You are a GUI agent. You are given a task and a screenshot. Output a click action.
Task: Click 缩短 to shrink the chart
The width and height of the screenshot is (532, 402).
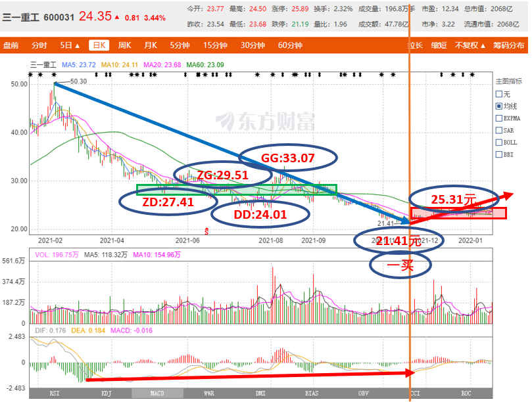click(x=439, y=45)
